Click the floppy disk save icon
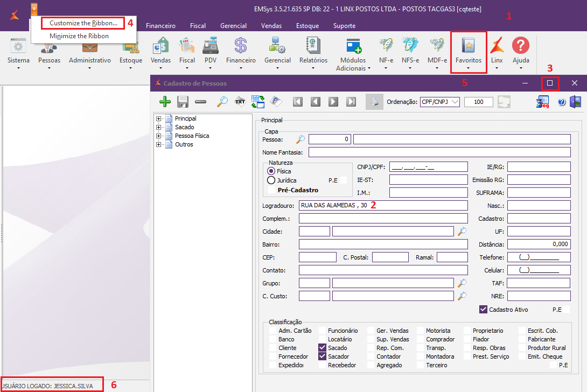587x392 pixels. click(183, 102)
